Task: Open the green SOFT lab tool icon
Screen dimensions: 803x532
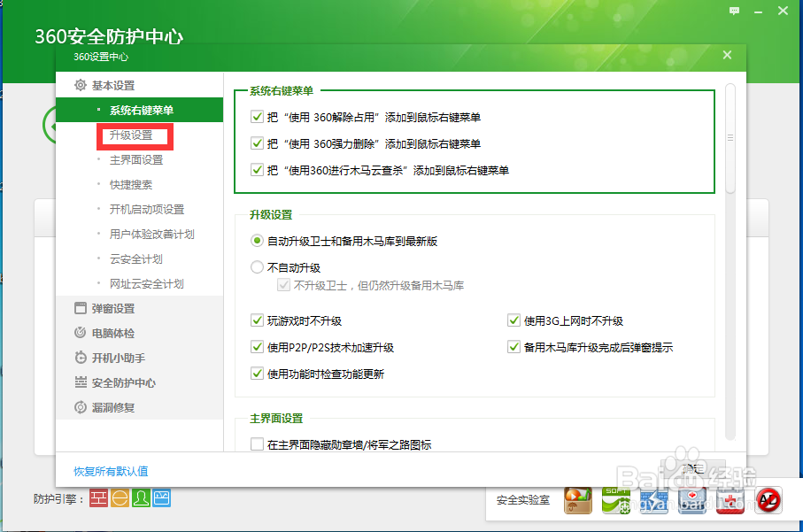Action: coord(615,500)
